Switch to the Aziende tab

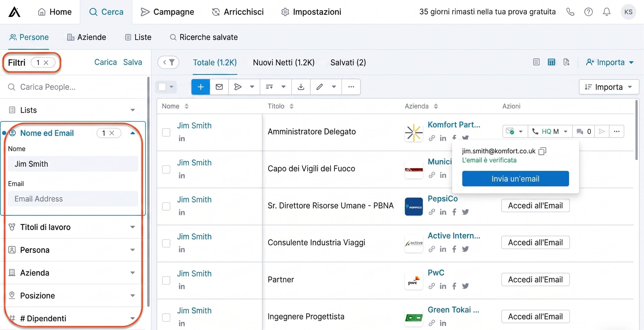(87, 37)
